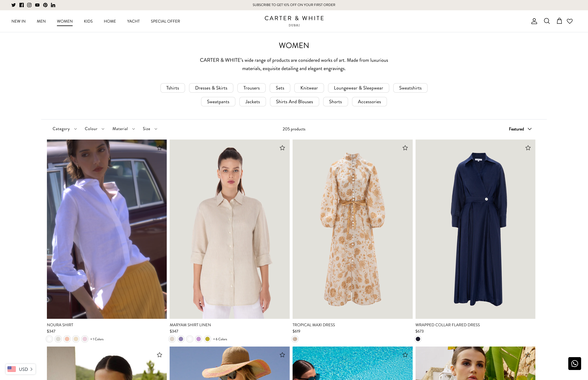
Task: Choose the Shirts And Blouses filter pill
Action: coord(294,102)
